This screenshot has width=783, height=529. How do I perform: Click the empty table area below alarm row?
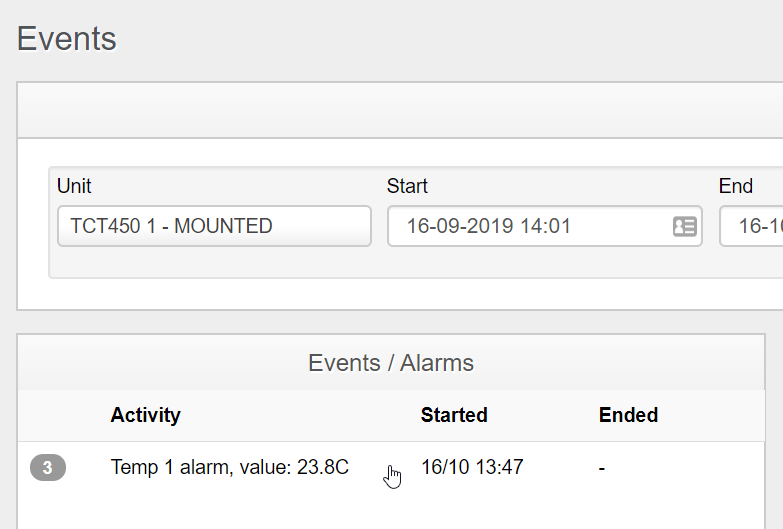(x=391, y=510)
